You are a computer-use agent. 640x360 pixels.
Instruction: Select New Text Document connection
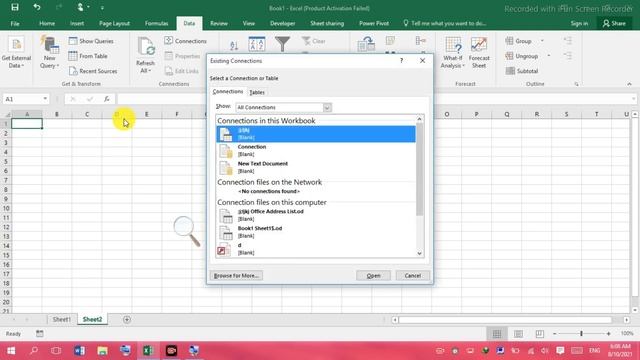coord(316,167)
